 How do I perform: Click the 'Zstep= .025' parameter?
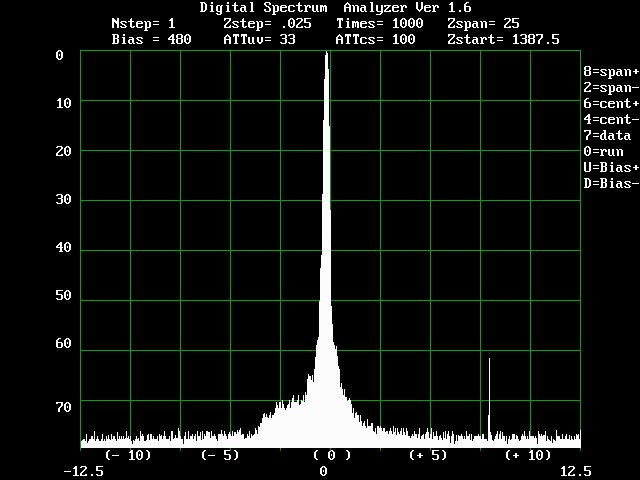pyautogui.click(x=267, y=24)
